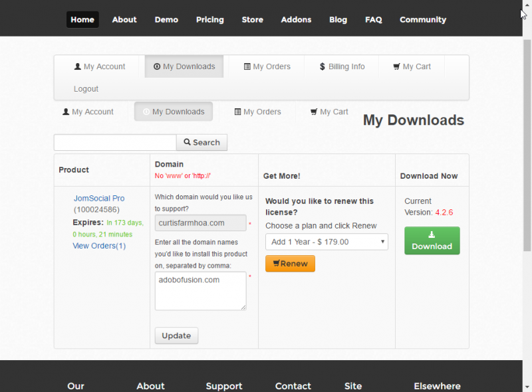Click the dollar icon beside Billing Info
The height and width of the screenshot is (392, 532).
(323, 66)
